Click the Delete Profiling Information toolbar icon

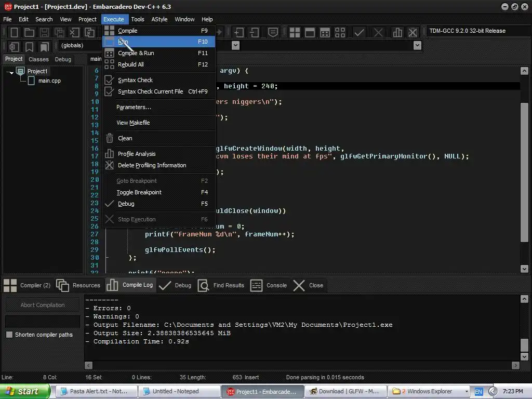(413, 33)
